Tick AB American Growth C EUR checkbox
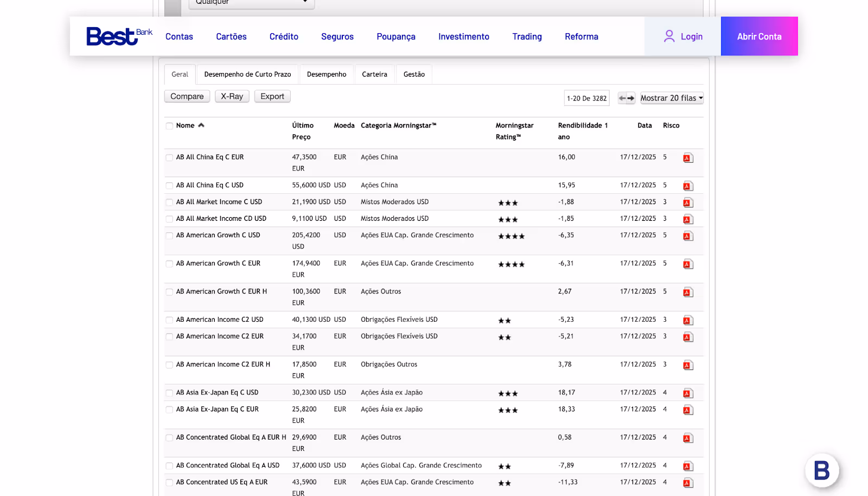 pyautogui.click(x=169, y=264)
